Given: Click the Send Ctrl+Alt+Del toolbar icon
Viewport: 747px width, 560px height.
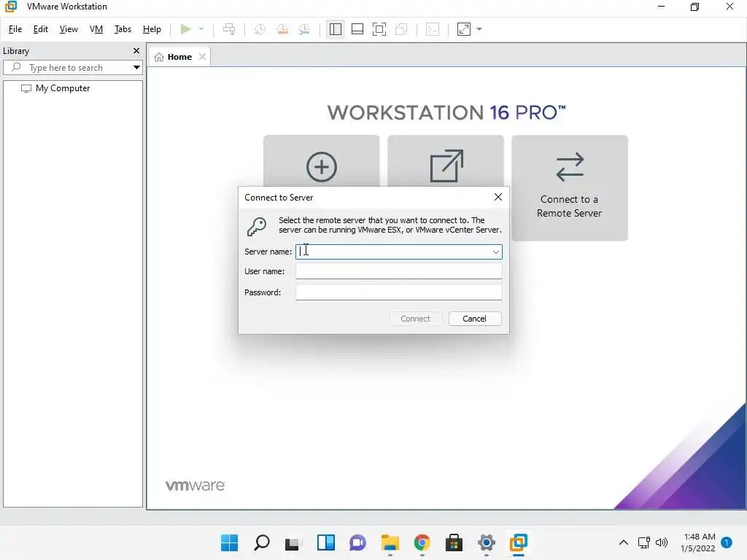Looking at the screenshot, I should [x=229, y=29].
